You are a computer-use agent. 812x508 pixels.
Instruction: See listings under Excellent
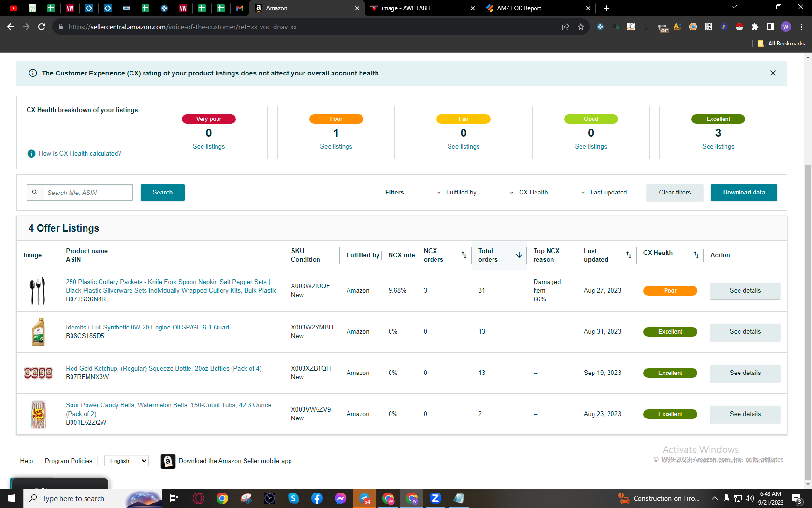718,146
